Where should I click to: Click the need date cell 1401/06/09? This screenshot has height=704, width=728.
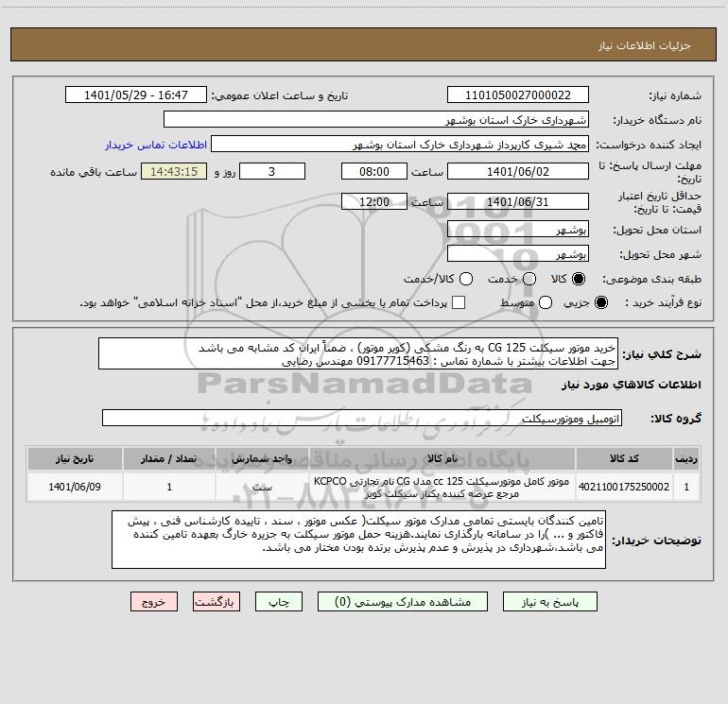pyautogui.click(x=75, y=487)
